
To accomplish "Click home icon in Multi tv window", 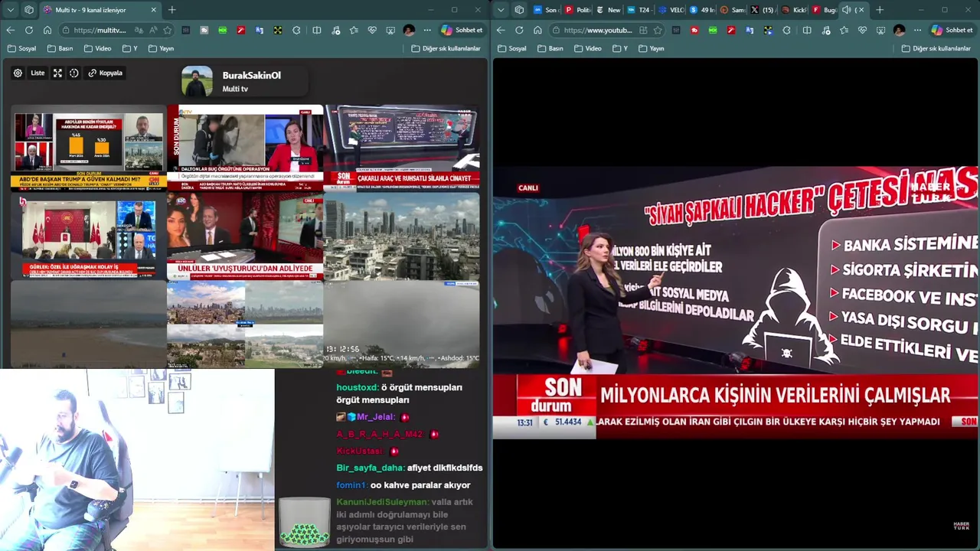I will pos(47,30).
